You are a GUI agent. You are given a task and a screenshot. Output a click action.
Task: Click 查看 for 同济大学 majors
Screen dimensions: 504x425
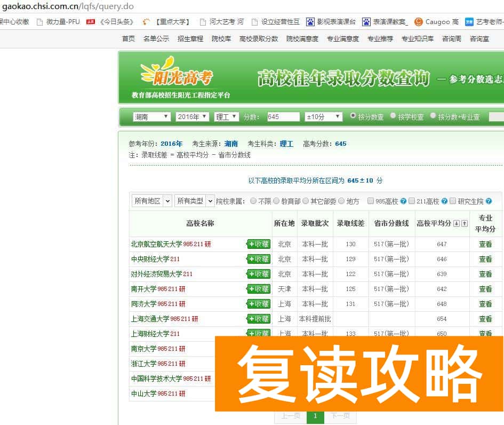tap(485, 304)
